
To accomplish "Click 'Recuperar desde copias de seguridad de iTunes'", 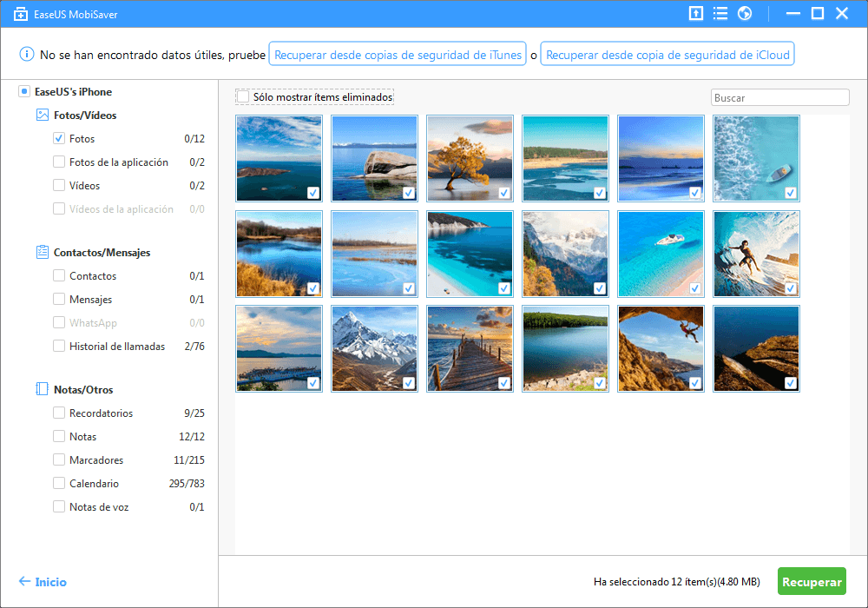I will point(398,55).
